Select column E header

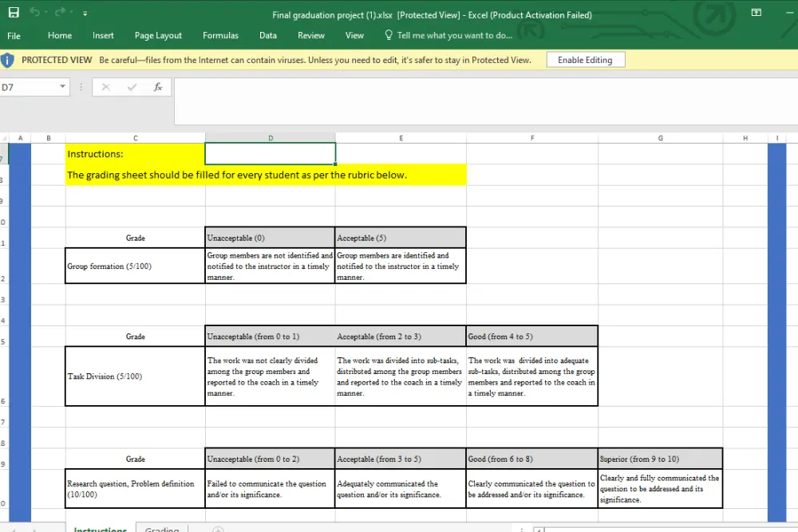pyautogui.click(x=401, y=138)
